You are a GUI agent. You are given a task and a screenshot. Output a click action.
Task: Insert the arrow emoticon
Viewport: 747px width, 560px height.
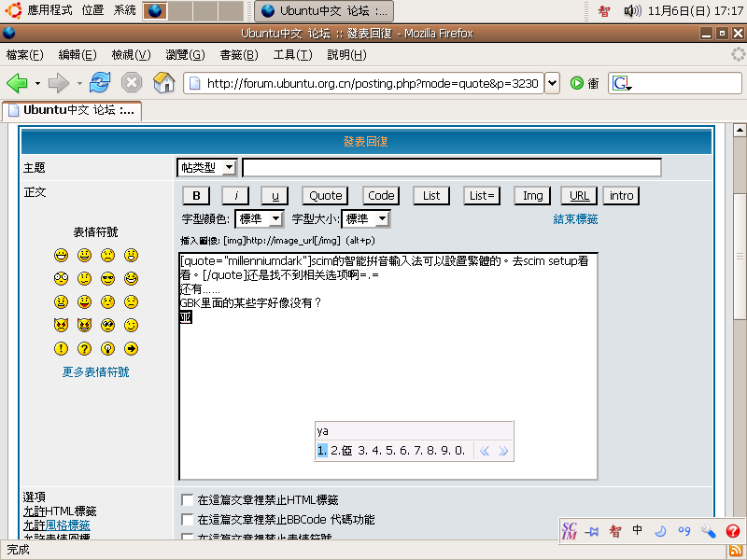pyautogui.click(x=131, y=348)
